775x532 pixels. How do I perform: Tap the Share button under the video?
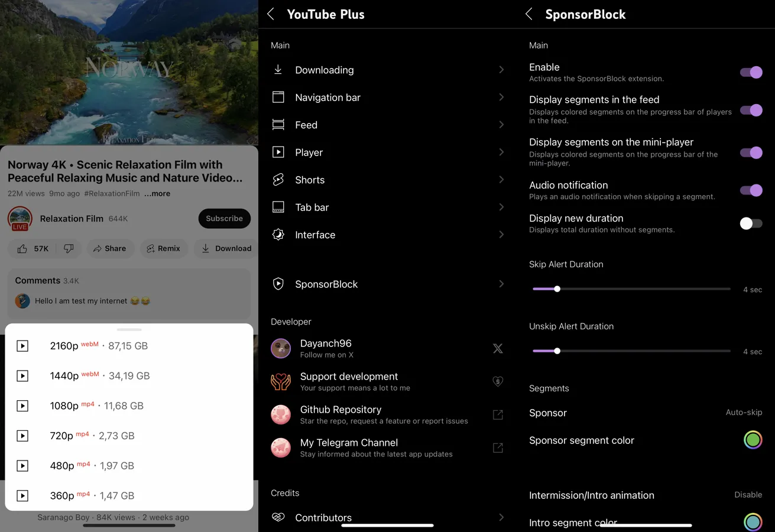pyautogui.click(x=111, y=249)
